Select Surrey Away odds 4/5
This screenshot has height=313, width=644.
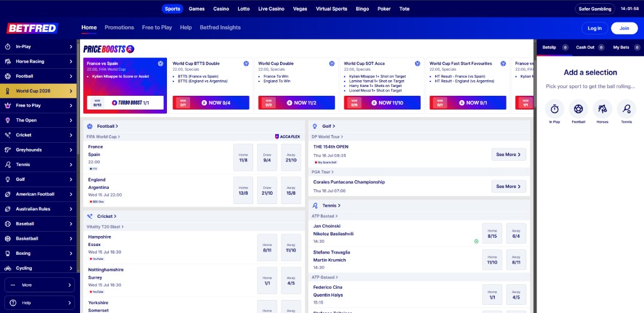291,280
